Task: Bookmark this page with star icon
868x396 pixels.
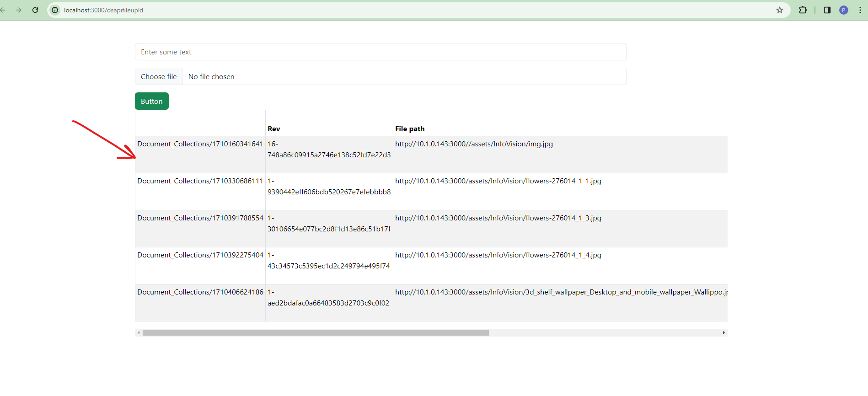Action: [x=779, y=10]
